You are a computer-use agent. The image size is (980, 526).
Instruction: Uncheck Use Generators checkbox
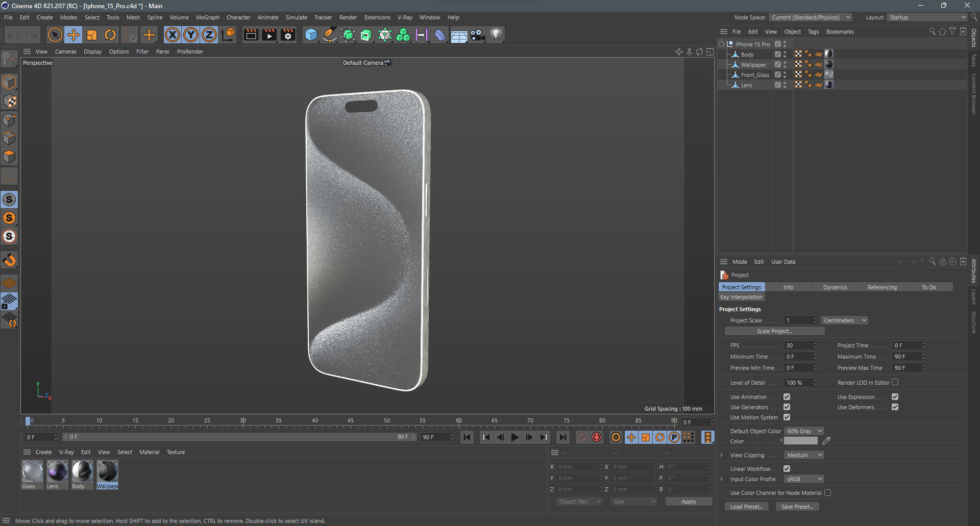[x=787, y=407]
